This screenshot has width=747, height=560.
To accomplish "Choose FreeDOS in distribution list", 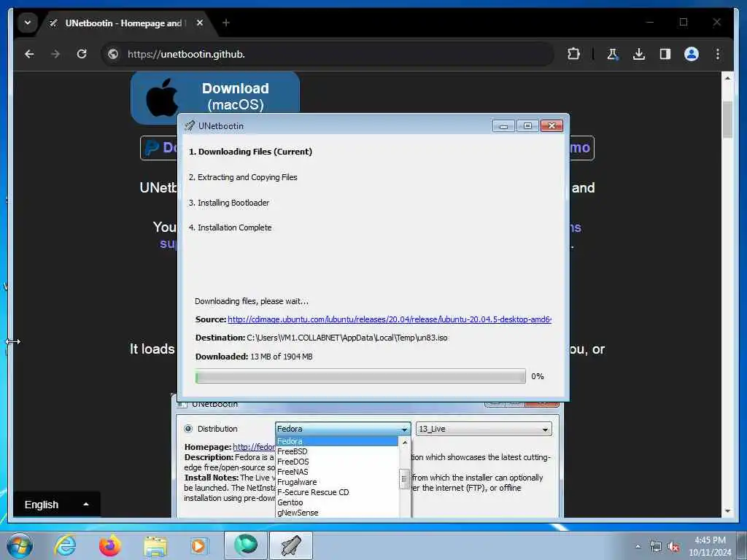I will [x=337, y=462].
